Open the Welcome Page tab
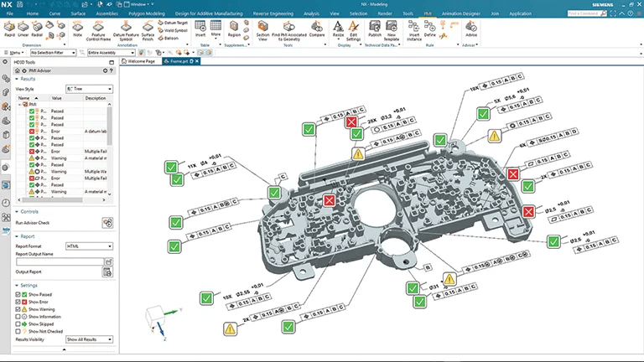 coord(141,62)
